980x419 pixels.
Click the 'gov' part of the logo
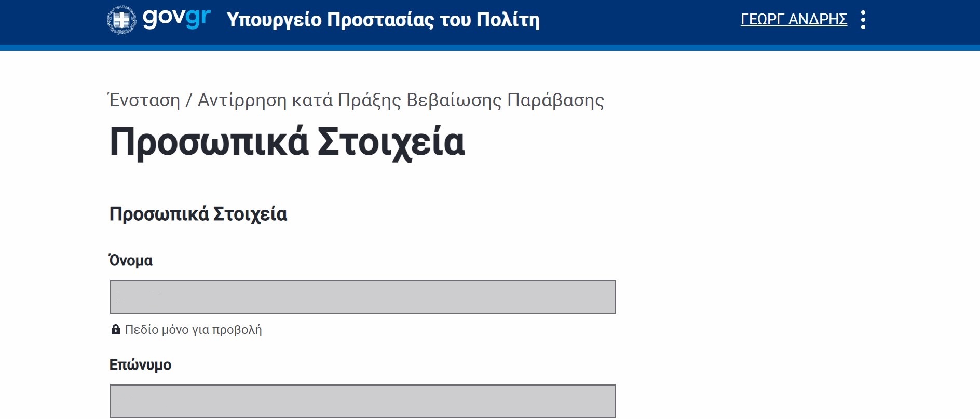(x=163, y=19)
